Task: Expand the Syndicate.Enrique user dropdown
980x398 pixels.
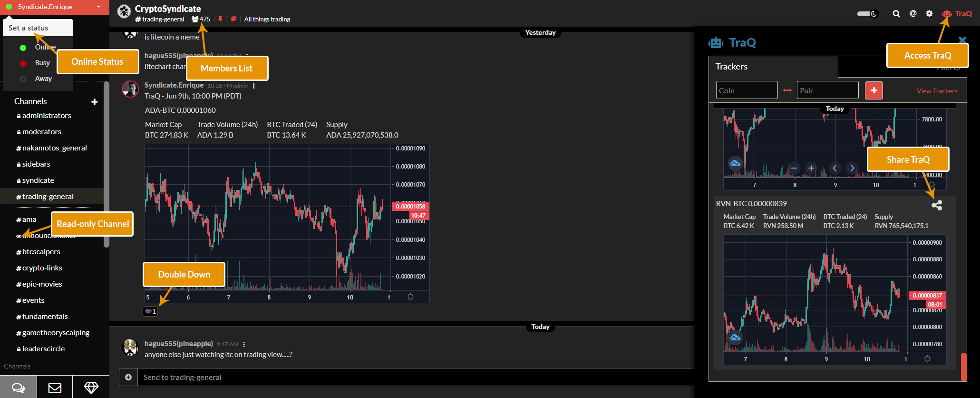Action: click(98, 7)
